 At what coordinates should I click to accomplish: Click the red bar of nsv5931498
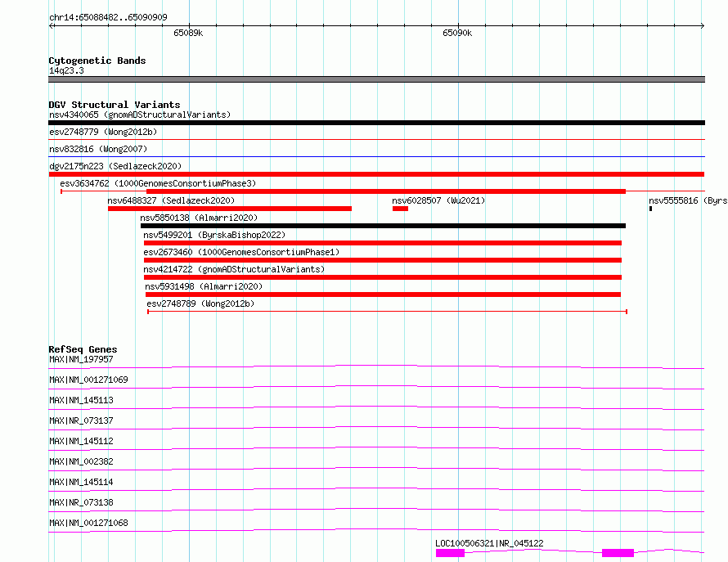[x=383, y=294]
